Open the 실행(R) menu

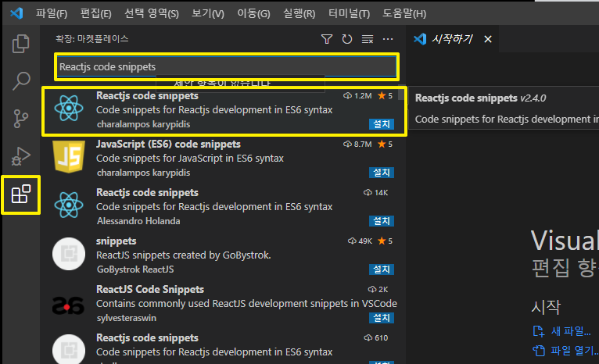point(299,14)
